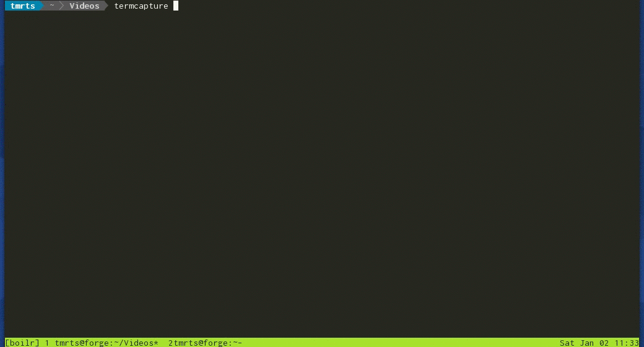Click the typed termcapture command text
The image size is (644, 347).
point(141,6)
